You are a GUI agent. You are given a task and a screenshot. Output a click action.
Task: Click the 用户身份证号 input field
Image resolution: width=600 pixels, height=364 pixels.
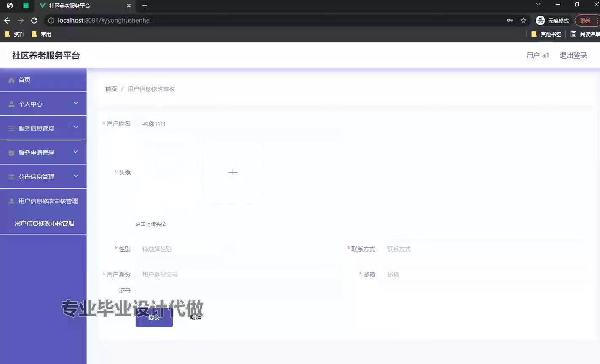point(239,275)
